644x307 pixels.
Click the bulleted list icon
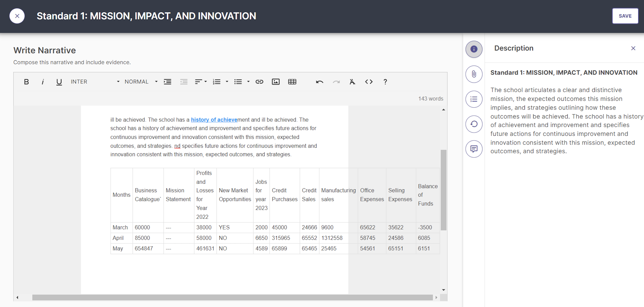click(238, 82)
